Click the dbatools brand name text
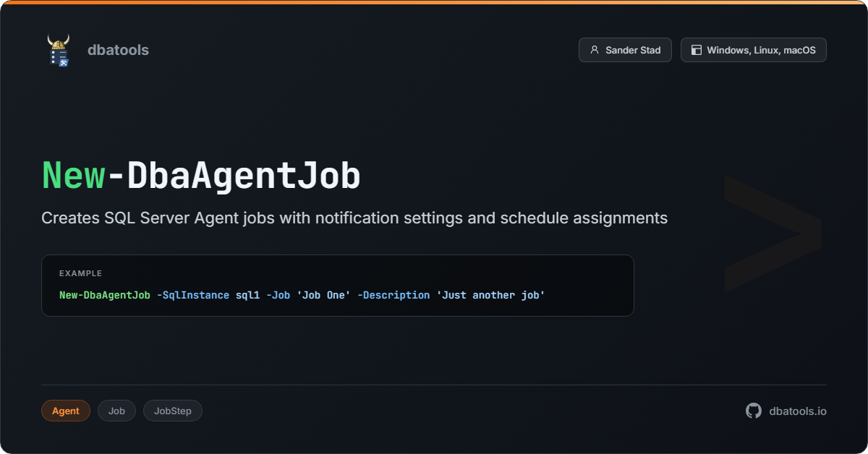The height and width of the screenshot is (454, 868). (118, 50)
